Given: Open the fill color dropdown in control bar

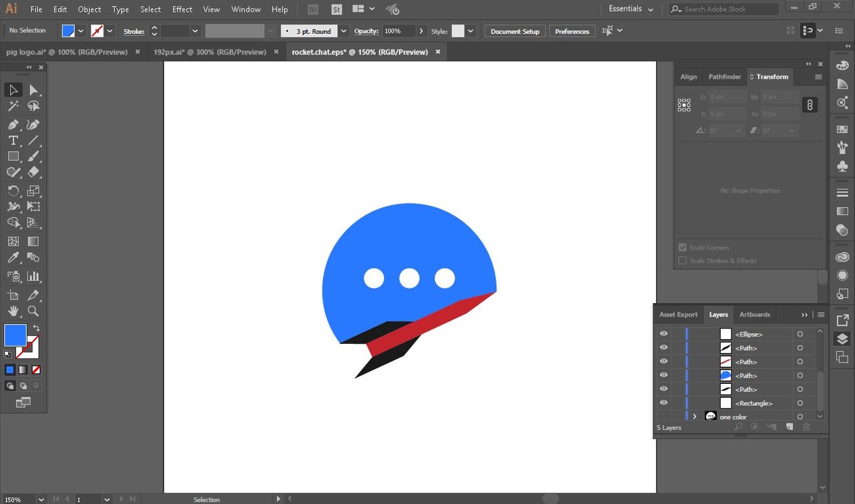Looking at the screenshot, I should 81,31.
